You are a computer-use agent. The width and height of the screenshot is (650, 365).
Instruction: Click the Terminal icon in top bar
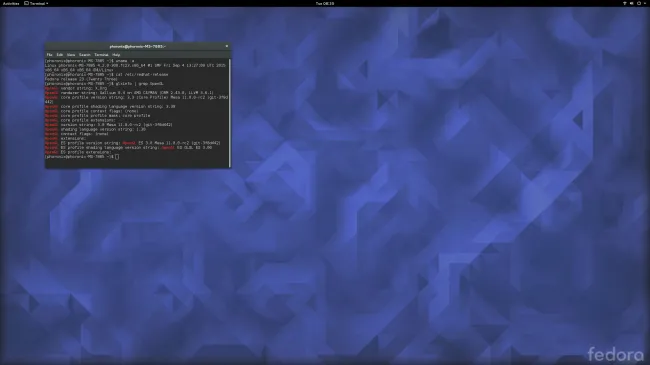coord(27,3)
